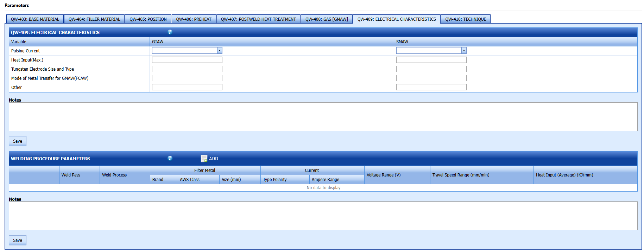Open the QW-404: Filler Material tab

click(x=94, y=19)
